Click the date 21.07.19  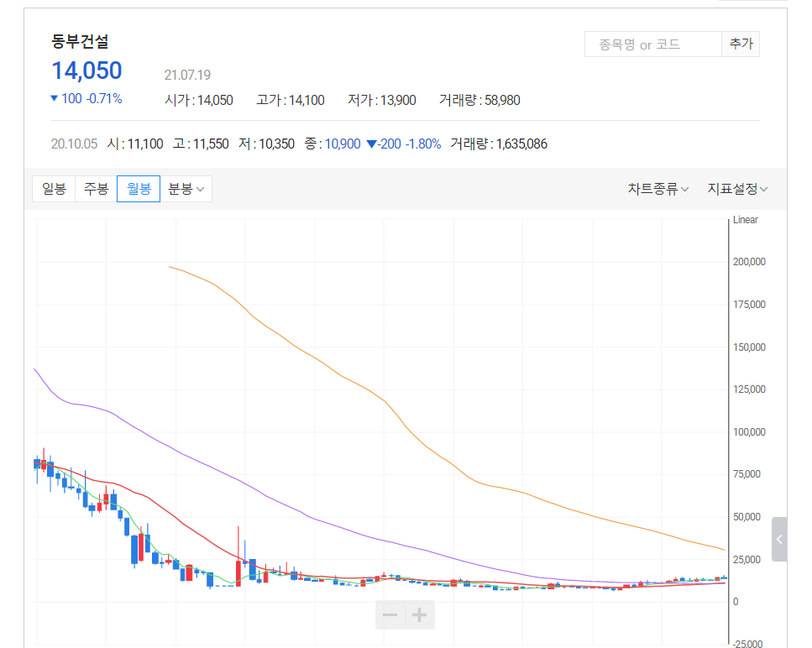(187, 75)
